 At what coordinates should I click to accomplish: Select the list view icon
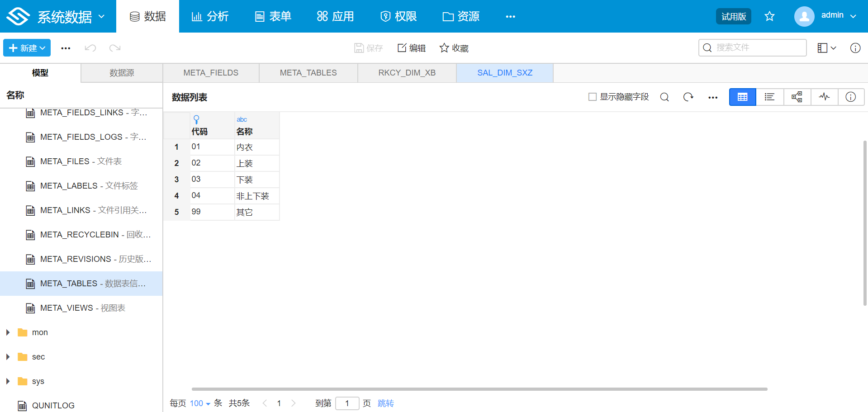[769, 97]
